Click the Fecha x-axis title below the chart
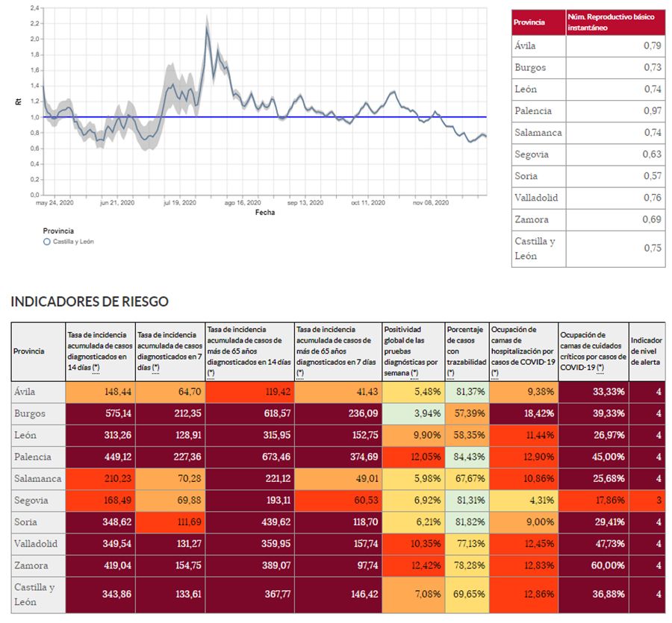Screen dimensions: 672x623 coord(264,212)
